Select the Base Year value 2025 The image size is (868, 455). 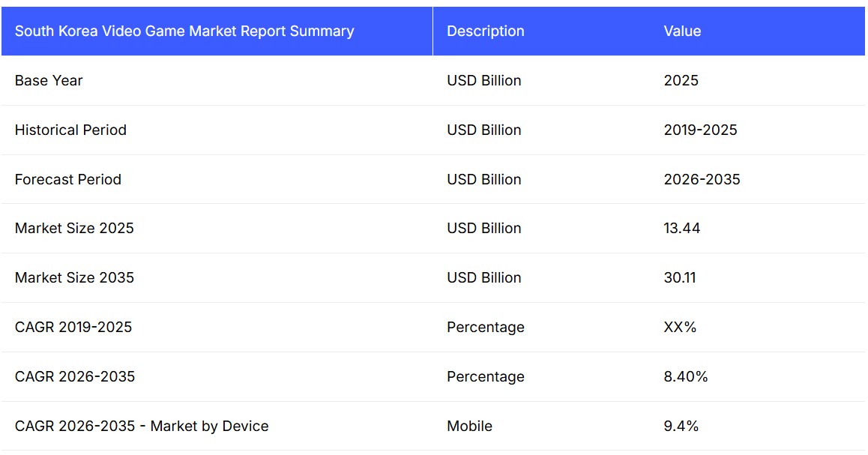681,81
